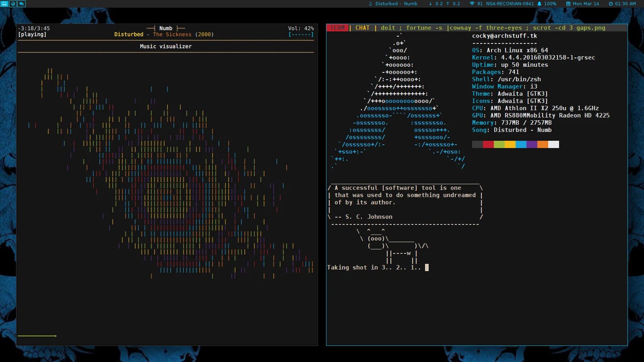Viewport: 644px width, 362px height.
Task: Click the 'Numb' song title in player header
Action: click(x=166, y=29)
